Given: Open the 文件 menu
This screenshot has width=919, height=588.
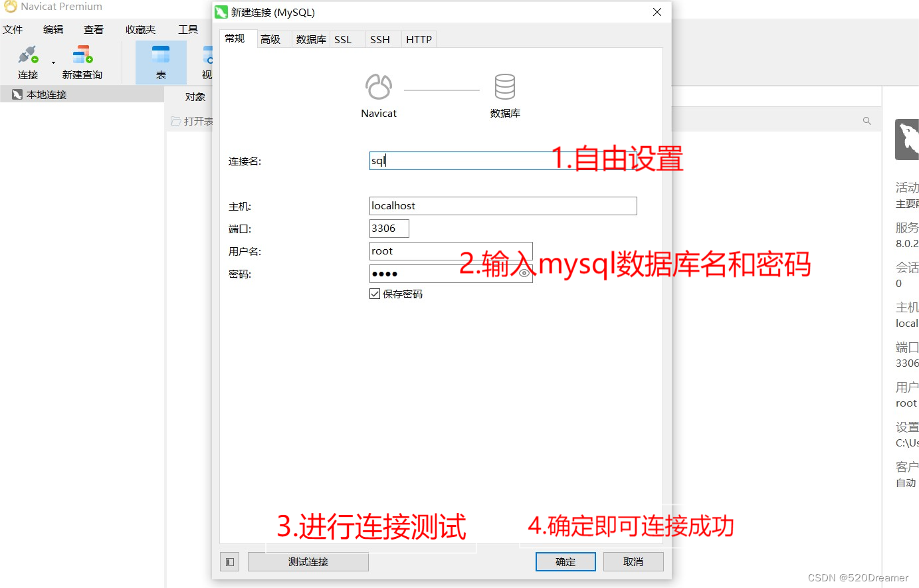Looking at the screenshot, I should click(x=13, y=29).
